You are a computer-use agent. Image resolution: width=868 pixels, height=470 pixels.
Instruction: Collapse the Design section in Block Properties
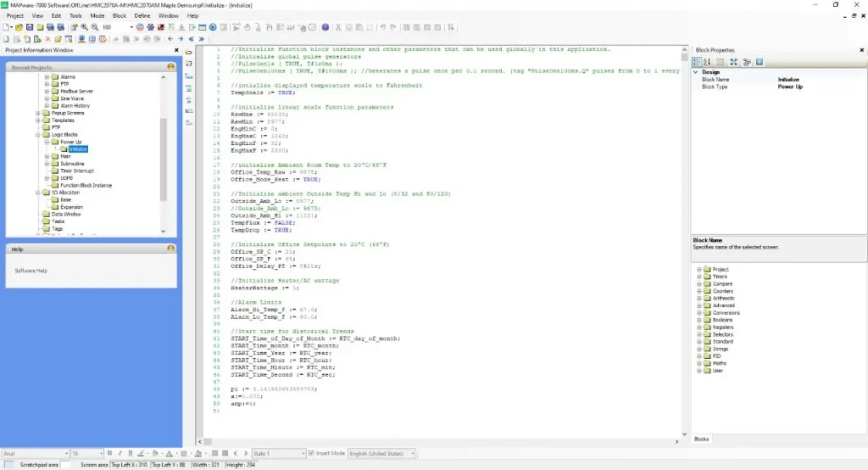(x=696, y=72)
